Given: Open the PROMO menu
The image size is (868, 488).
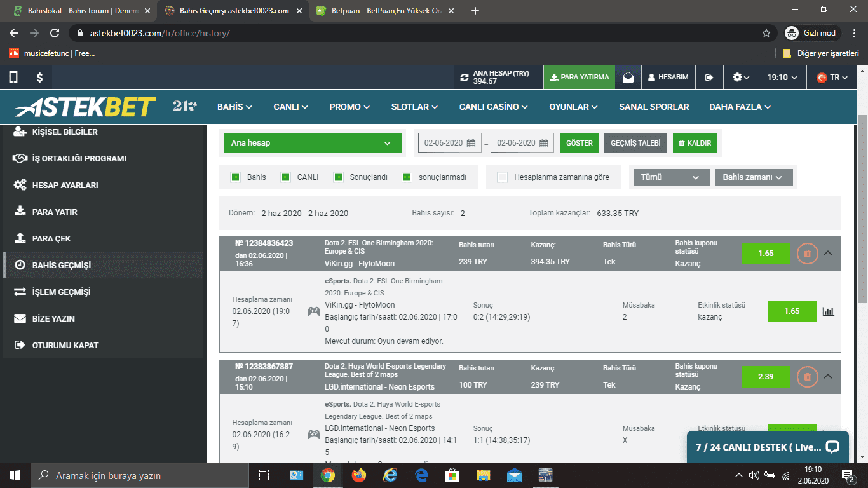Looking at the screenshot, I should coord(349,107).
